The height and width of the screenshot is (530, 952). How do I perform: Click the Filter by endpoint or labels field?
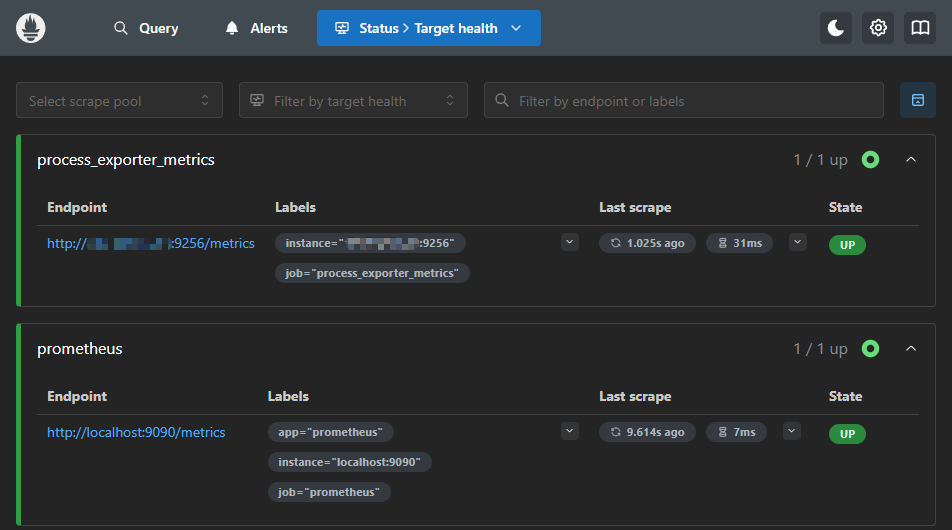point(684,100)
